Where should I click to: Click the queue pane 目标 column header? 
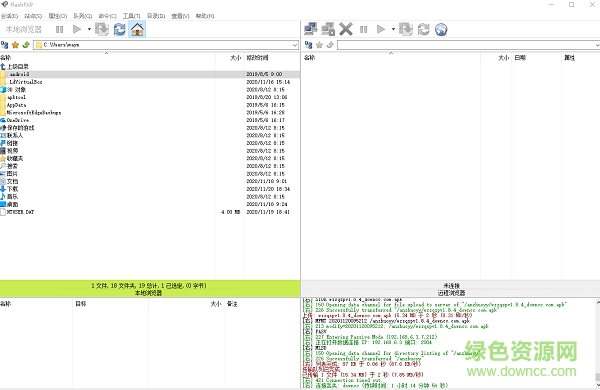point(110,304)
